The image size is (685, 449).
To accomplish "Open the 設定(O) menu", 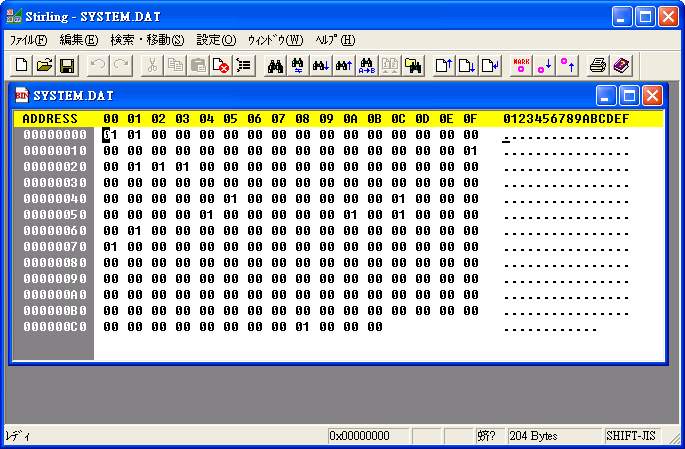I will click(x=216, y=40).
